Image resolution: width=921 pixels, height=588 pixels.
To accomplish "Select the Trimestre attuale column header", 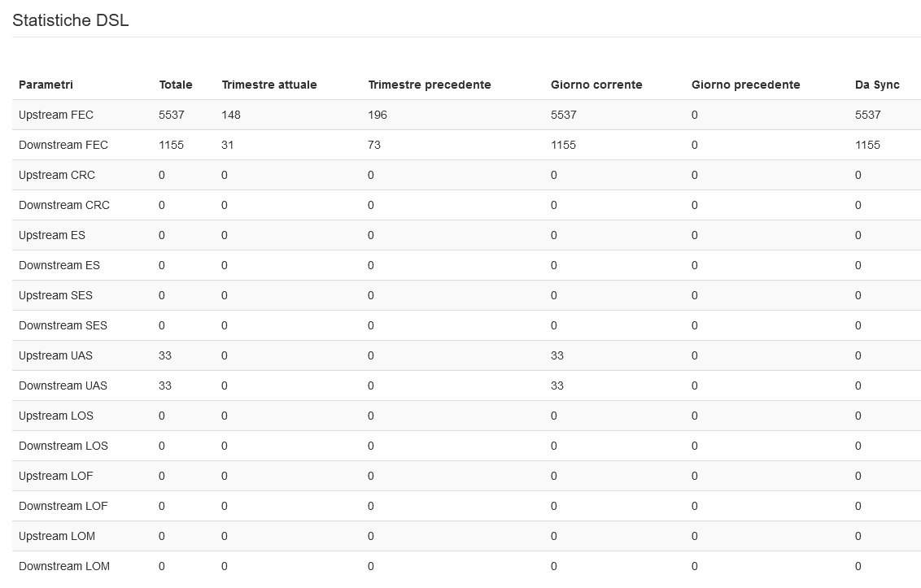I will click(x=269, y=85).
